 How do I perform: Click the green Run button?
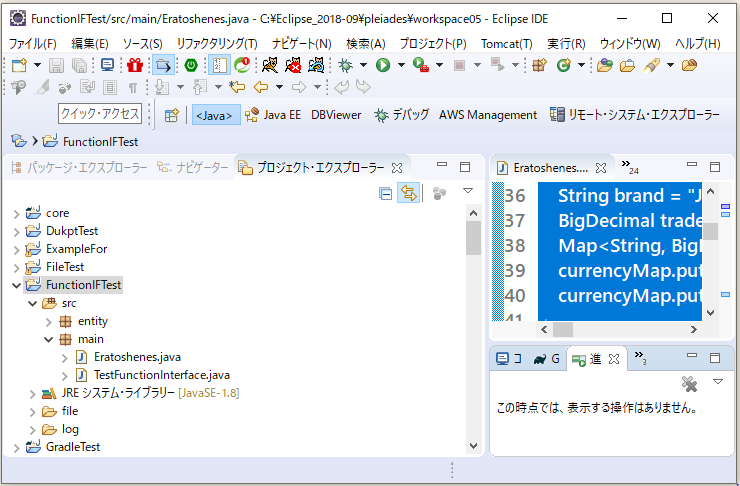(383, 65)
